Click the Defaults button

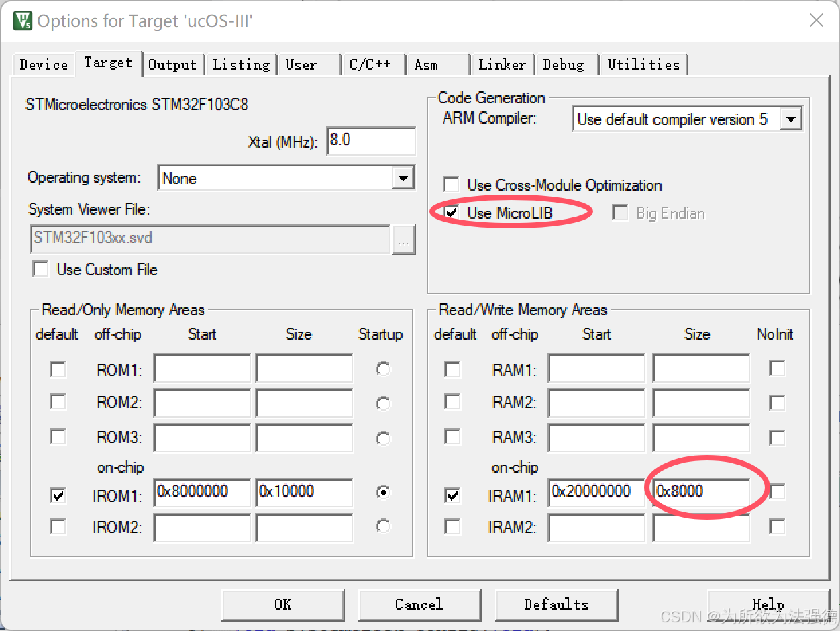[x=556, y=605]
